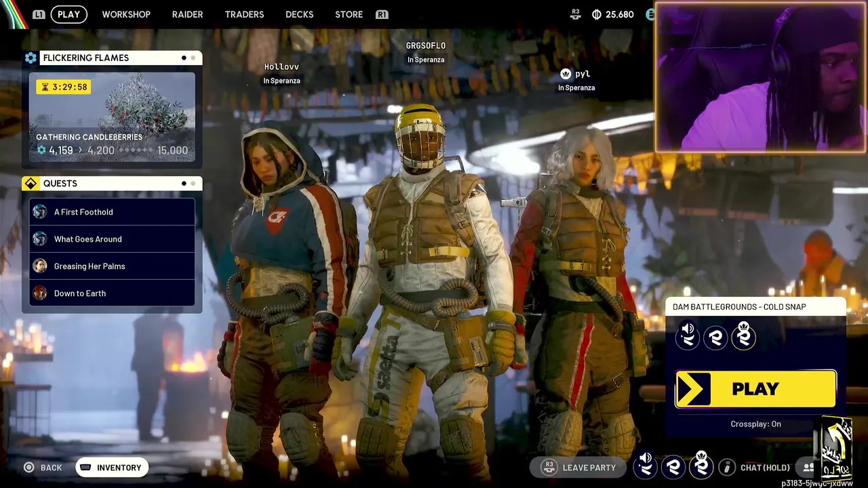Click the hourglass timer badge 3:29:58

coord(63,87)
